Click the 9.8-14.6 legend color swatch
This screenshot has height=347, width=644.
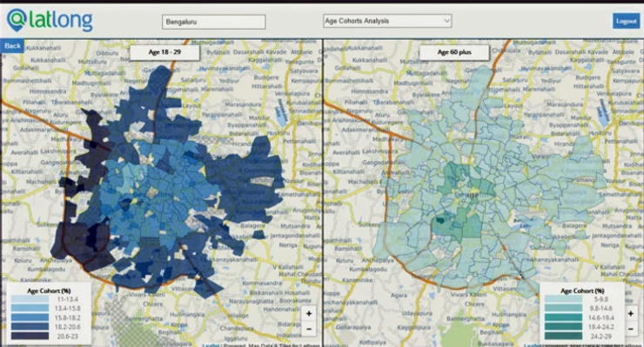click(x=564, y=309)
